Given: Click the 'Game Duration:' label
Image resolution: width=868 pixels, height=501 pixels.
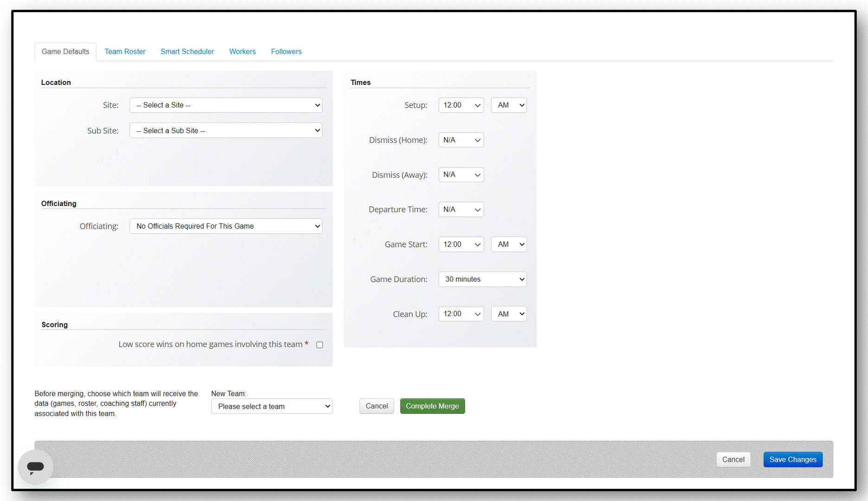Looking at the screenshot, I should (x=399, y=279).
